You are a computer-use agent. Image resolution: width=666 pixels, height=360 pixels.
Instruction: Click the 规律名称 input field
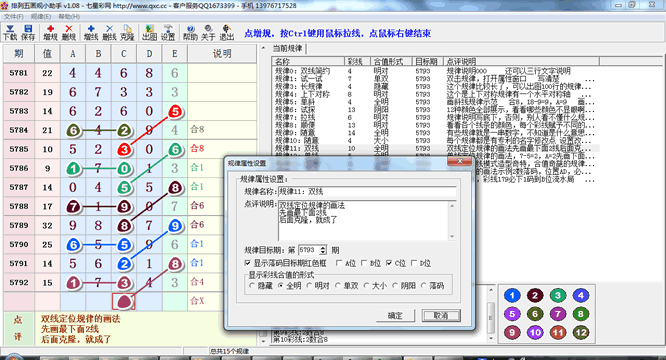pos(367,191)
